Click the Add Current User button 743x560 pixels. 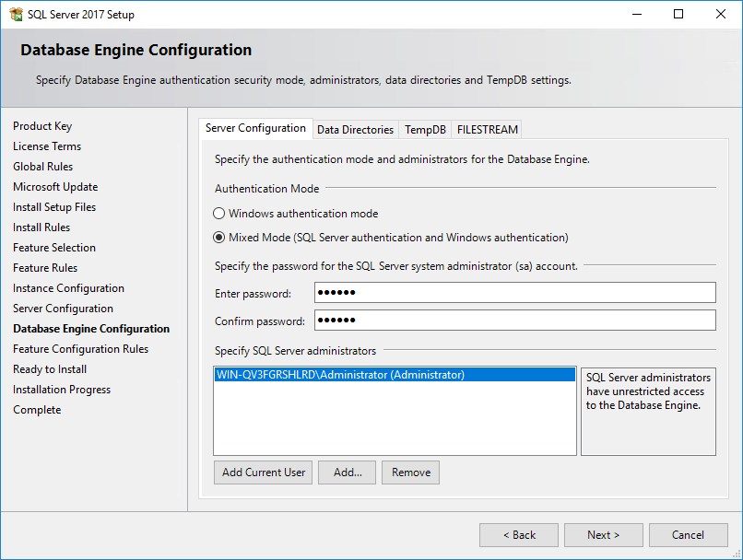pyautogui.click(x=263, y=472)
